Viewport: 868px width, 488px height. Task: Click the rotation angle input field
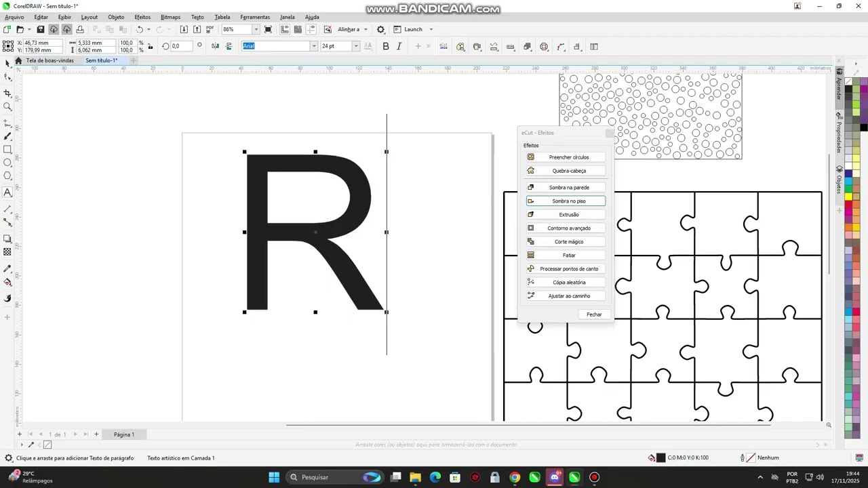pos(181,46)
